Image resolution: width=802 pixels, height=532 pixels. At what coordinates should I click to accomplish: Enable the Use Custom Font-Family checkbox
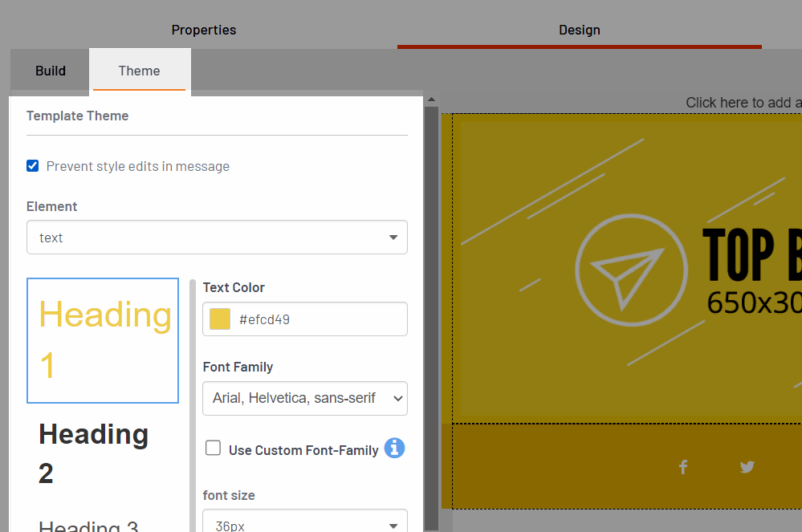(x=214, y=449)
